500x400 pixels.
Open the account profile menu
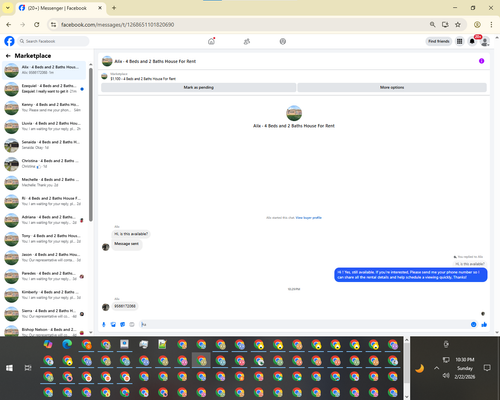(485, 41)
